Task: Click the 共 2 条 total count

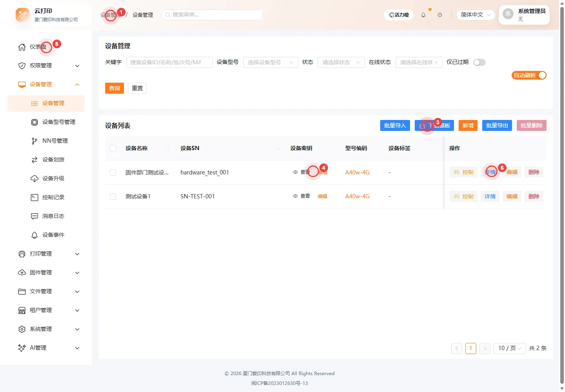Action: point(538,348)
